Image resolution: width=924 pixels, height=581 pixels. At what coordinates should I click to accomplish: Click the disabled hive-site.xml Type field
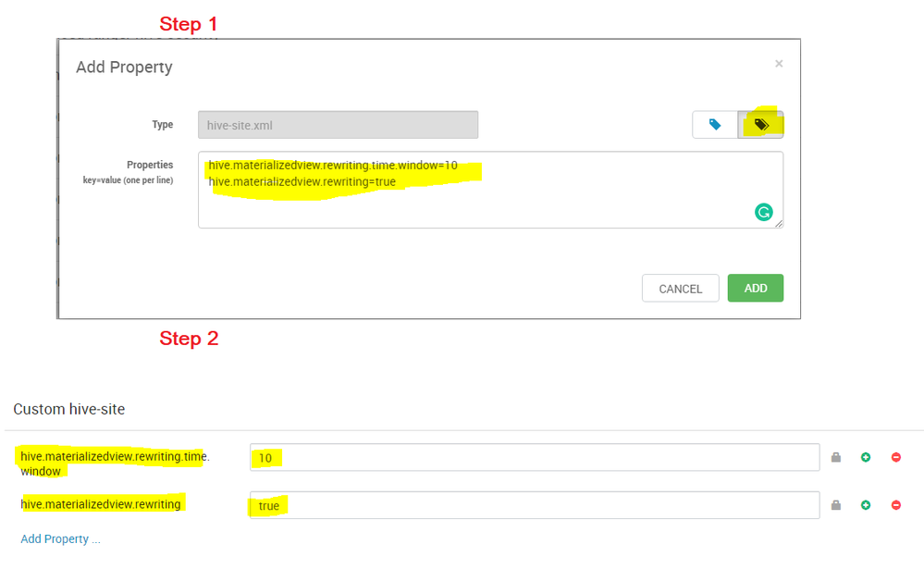tap(338, 125)
